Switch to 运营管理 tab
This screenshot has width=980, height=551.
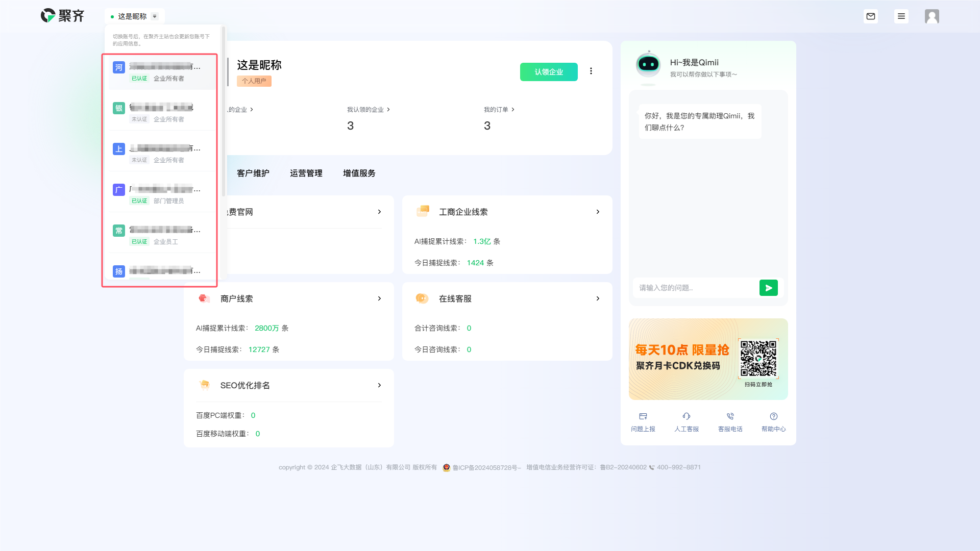[x=306, y=173]
